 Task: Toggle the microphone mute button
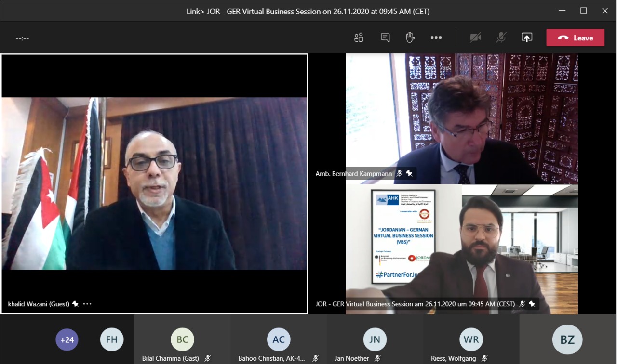coord(501,38)
